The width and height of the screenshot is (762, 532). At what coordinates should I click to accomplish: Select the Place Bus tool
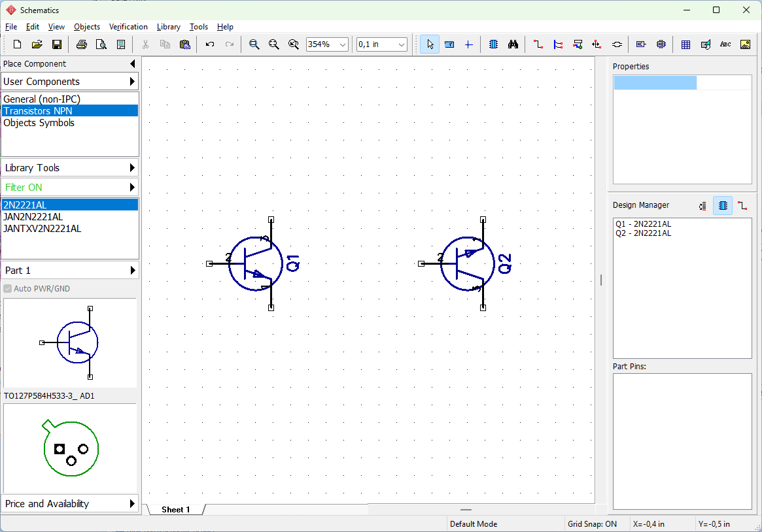(x=558, y=44)
